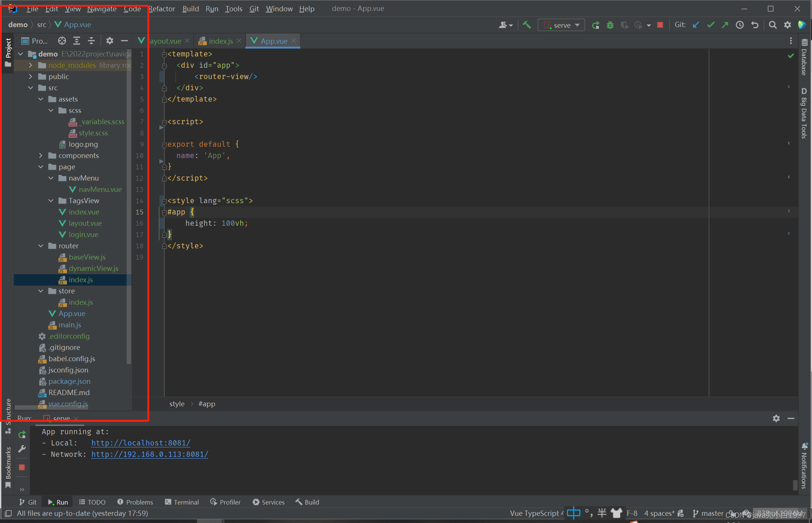The height and width of the screenshot is (523, 812).
Task: Click the Debug bug icon in toolbar
Action: pos(610,25)
